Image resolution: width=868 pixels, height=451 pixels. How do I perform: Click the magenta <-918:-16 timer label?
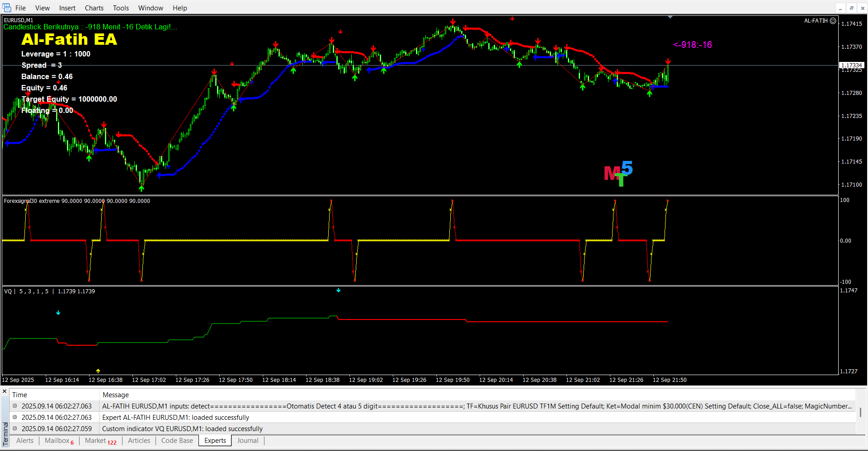pyautogui.click(x=693, y=45)
